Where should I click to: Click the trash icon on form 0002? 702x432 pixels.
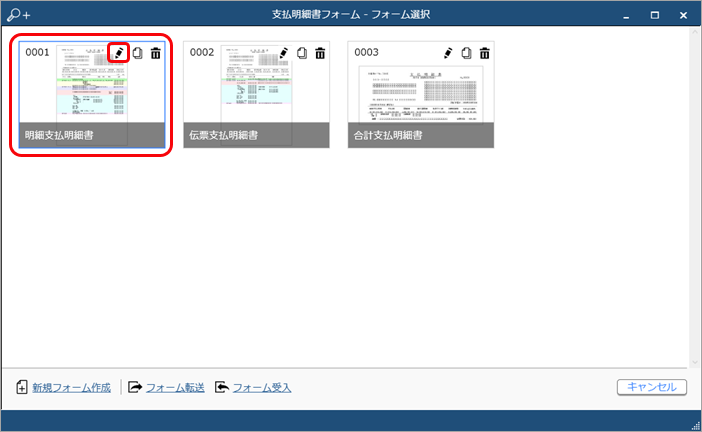[x=320, y=53]
